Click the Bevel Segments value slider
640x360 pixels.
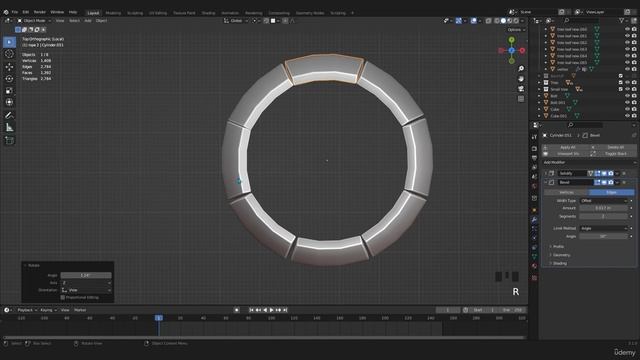603,216
